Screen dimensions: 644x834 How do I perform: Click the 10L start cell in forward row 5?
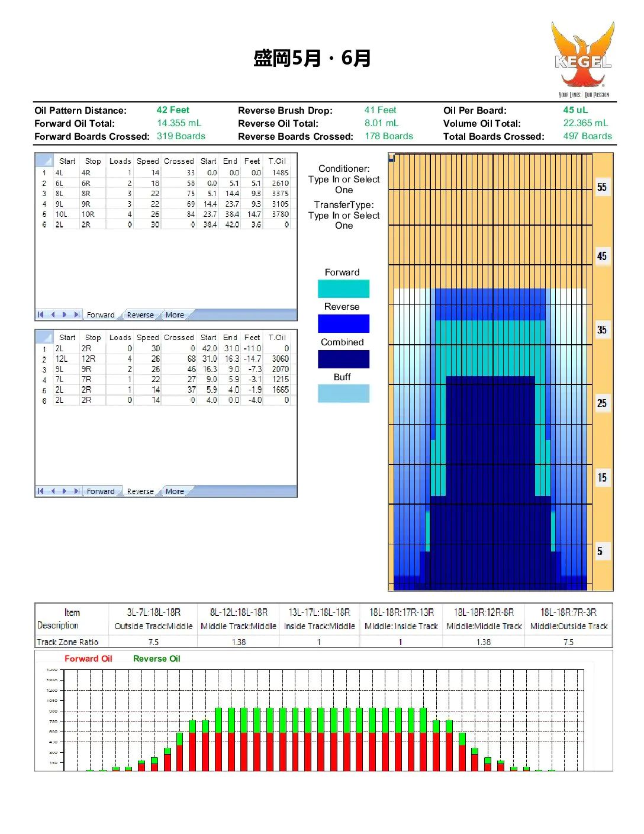coord(66,214)
